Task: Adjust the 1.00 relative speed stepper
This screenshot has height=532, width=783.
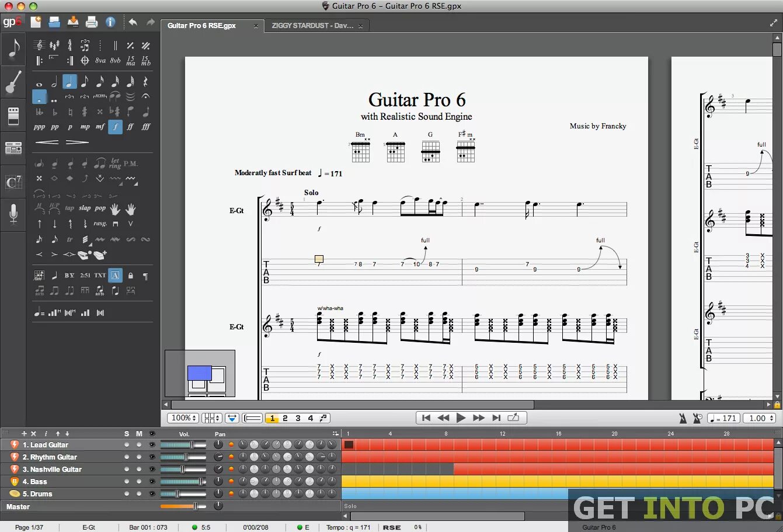Action: click(x=772, y=418)
